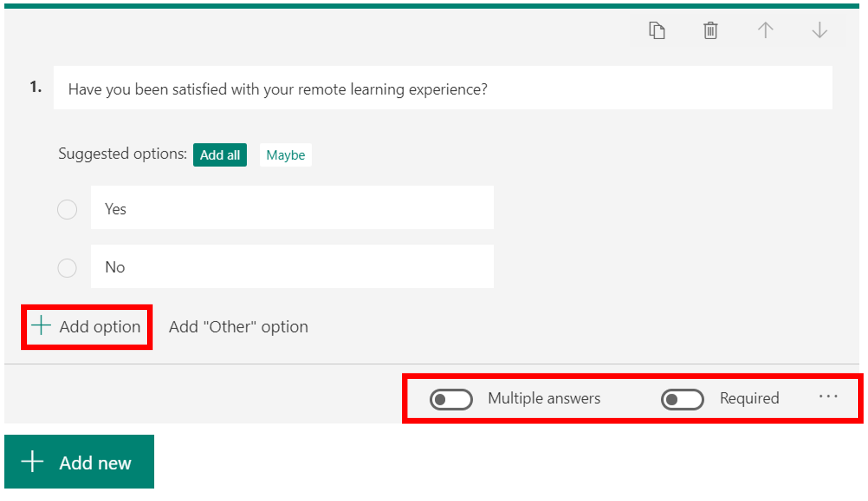Delete the question with trash icon
Image resolution: width=868 pixels, height=501 pixels.
point(710,31)
